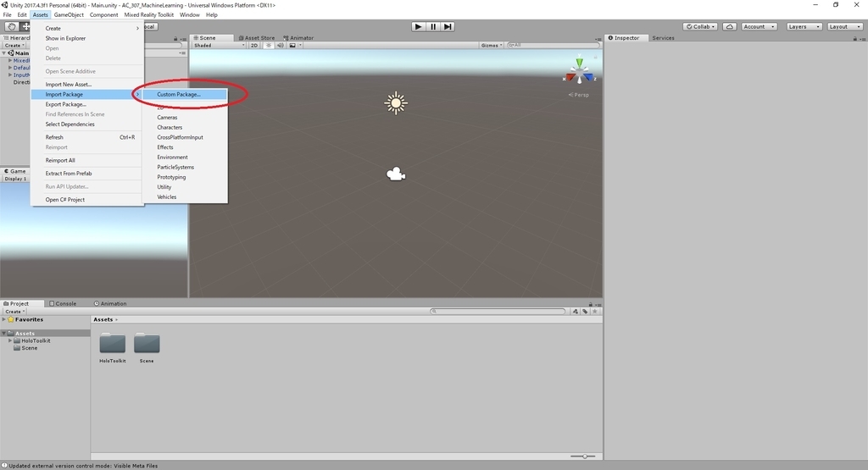Click the Search by Type filter icon
868x470 pixels.
point(576,312)
